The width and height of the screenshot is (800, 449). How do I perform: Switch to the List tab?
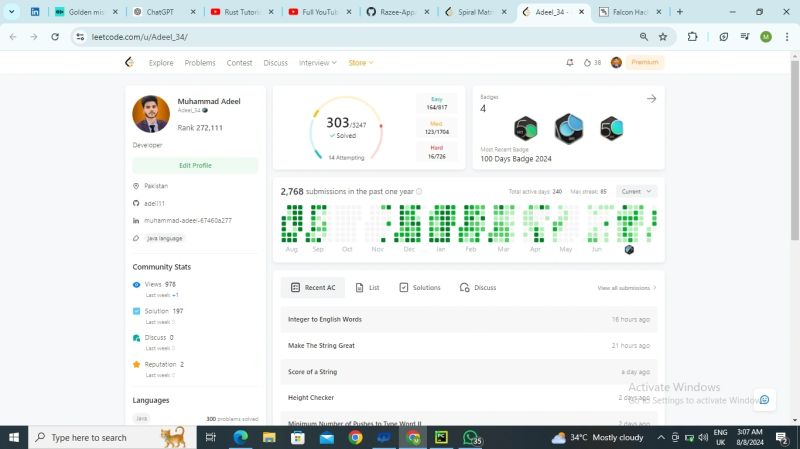coord(367,288)
